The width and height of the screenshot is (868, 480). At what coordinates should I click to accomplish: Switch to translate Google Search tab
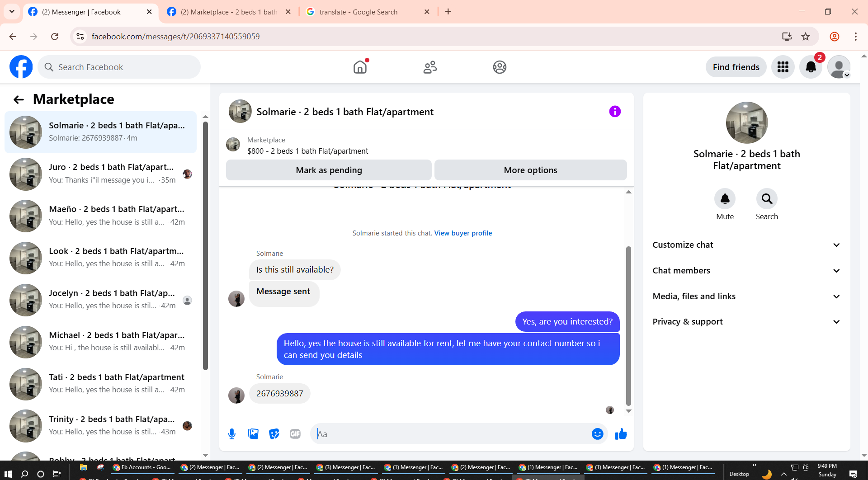coord(368,12)
